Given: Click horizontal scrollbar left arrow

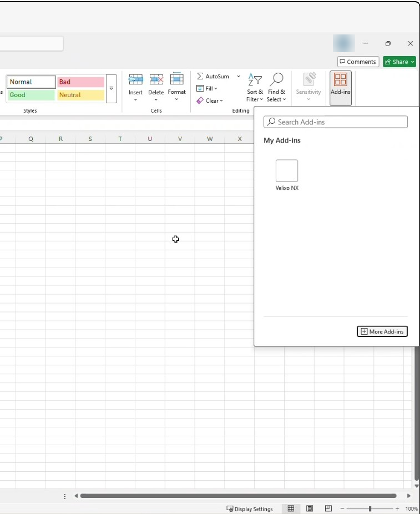Looking at the screenshot, I should click(x=76, y=496).
